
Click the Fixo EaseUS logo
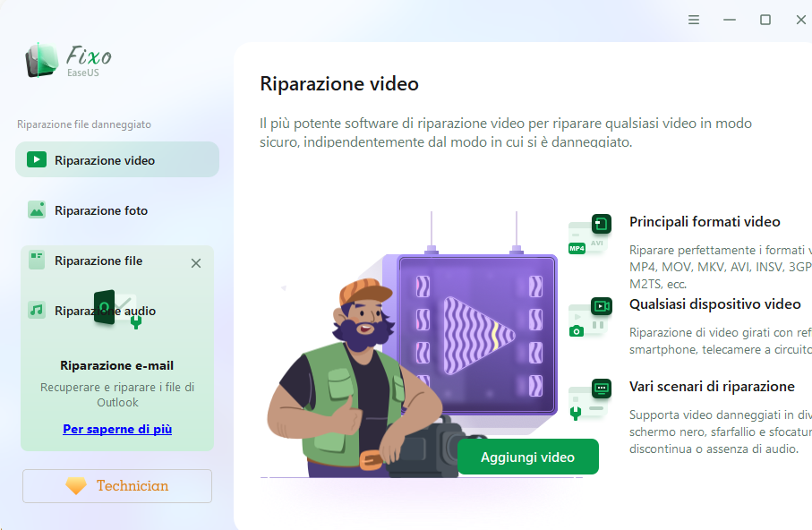pos(68,61)
